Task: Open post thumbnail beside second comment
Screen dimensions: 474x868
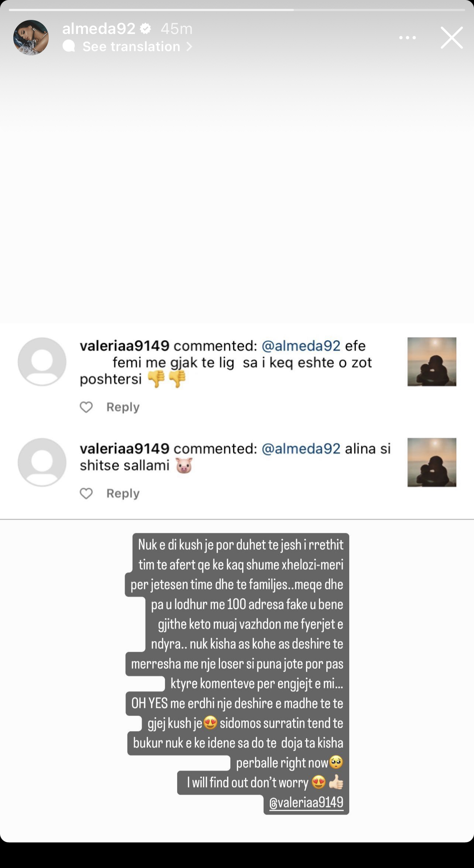Action: point(432,462)
